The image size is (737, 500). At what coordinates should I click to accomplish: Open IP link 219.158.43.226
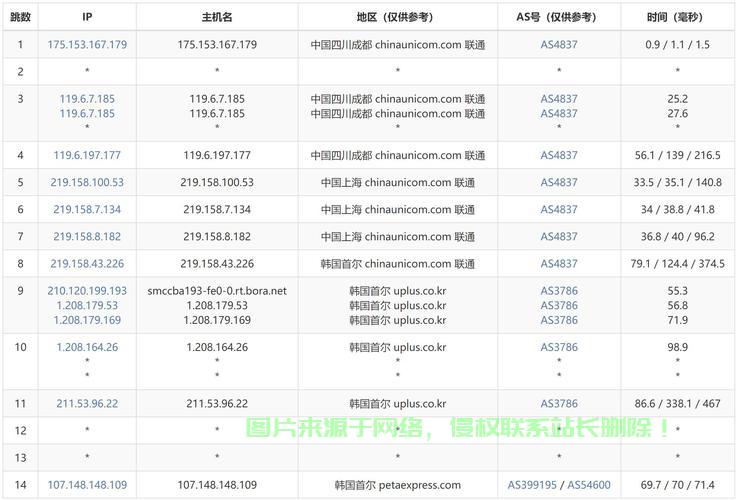click(x=87, y=263)
